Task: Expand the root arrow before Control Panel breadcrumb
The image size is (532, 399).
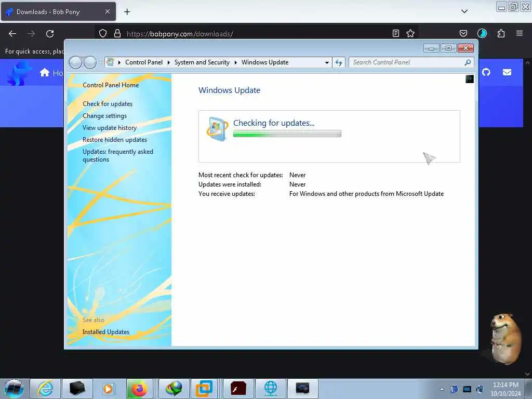Action: [x=119, y=63]
